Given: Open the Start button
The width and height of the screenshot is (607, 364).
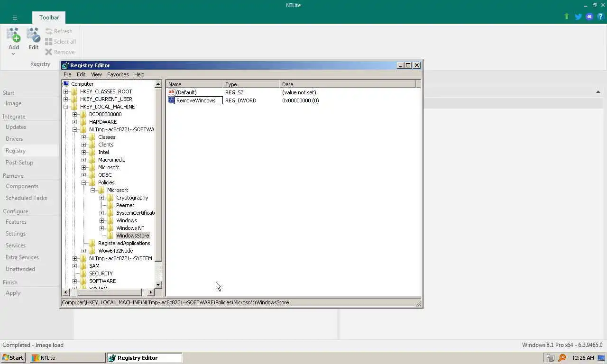Looking at the screenshot, I should click(x=13, y=358).
